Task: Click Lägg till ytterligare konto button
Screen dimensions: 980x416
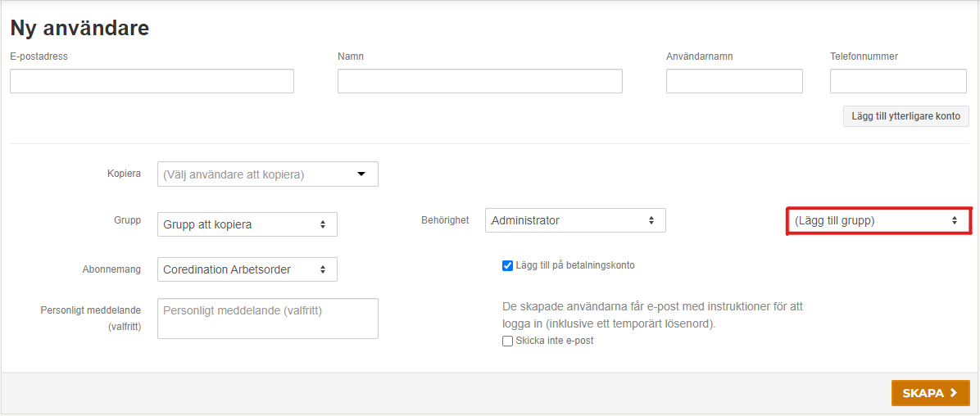Action: 906,116
